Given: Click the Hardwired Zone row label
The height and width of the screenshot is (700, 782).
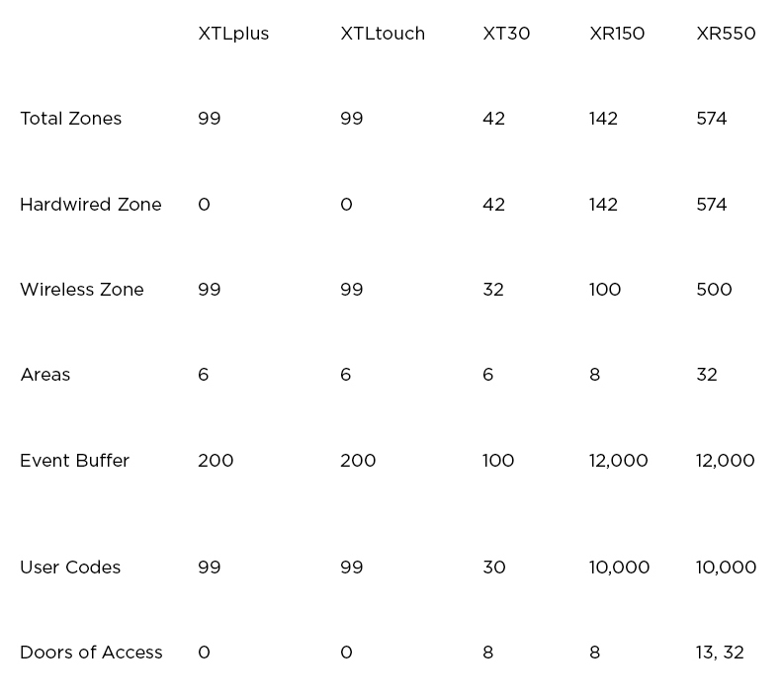Looking at the screenshot, I should pos(91,205).
